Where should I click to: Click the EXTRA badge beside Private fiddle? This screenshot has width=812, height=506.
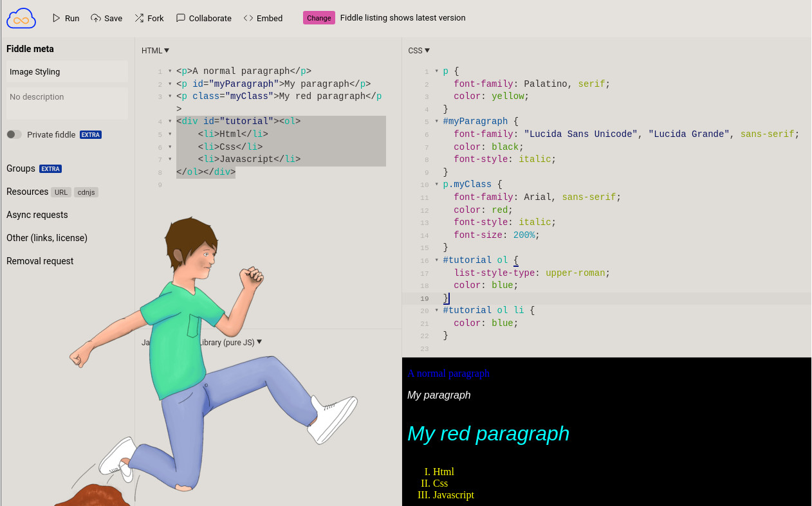(x=90, y=134)
